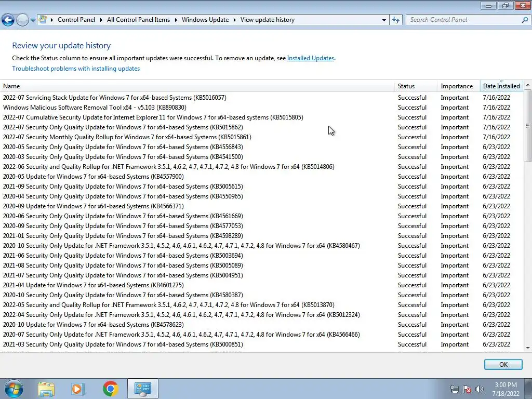
Task: Open the recent pages dropdown arrow
Action: [x=33, y=20]
